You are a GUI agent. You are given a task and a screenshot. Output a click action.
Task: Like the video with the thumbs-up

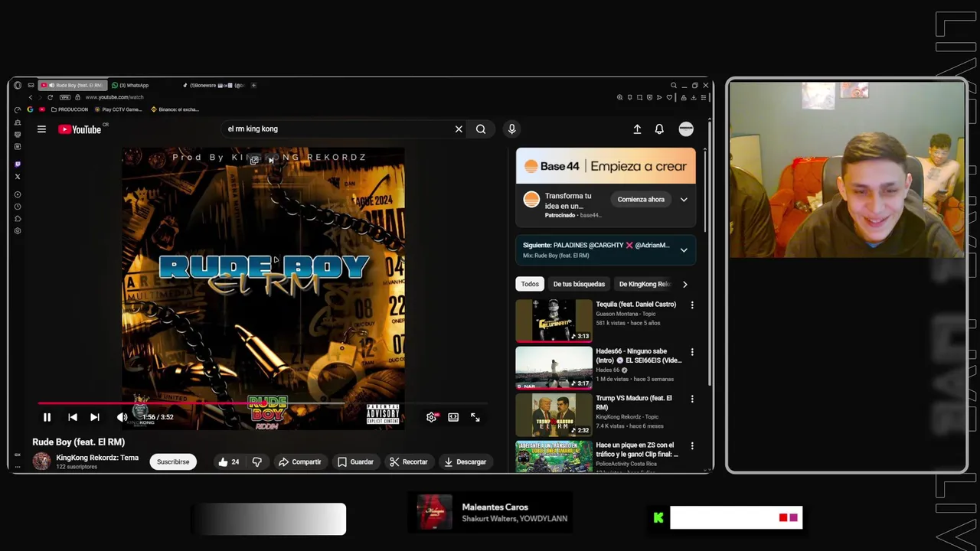tap(229, 461)
